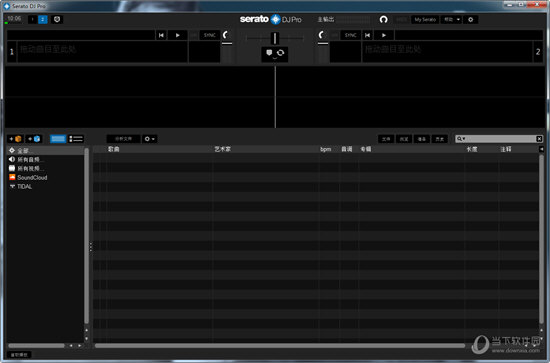Play deck 2
This screenshot has height=363, width=550.
[x=384, y=35]
